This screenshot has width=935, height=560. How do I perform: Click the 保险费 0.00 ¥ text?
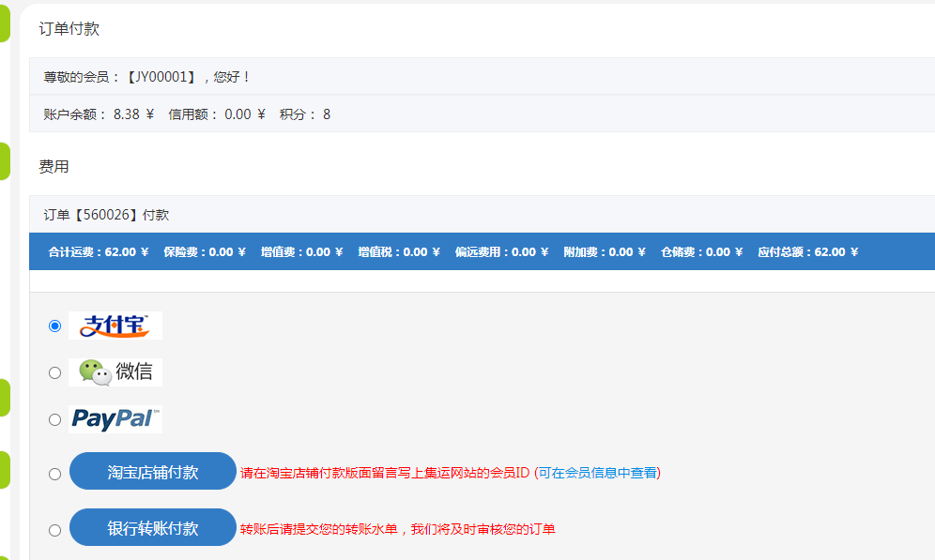[205, 252]
